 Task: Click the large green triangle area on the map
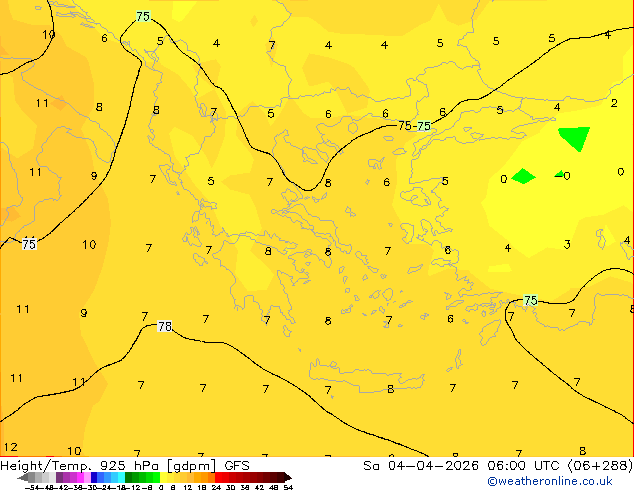click(576, 137)
